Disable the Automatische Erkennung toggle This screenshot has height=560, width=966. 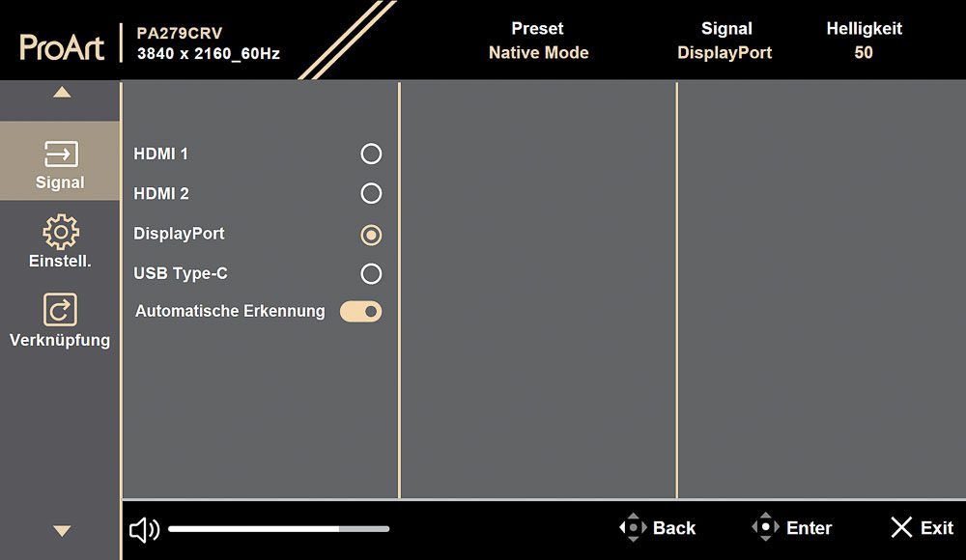(361, 312)
